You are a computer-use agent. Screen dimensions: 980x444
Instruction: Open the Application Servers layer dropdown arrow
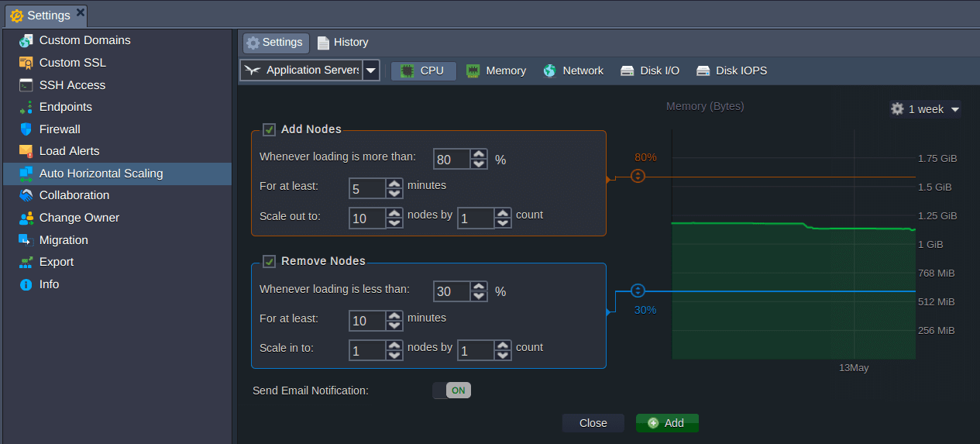pyautogui.click(x=371, y=71)
